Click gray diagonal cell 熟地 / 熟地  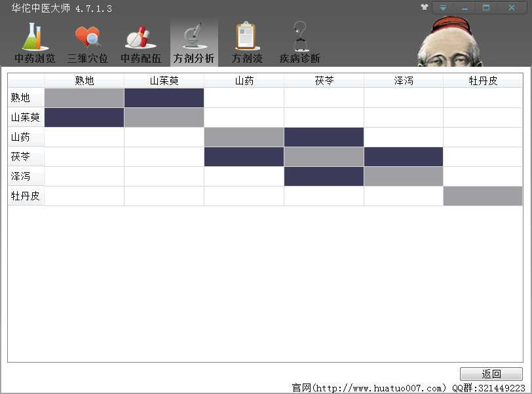[x=84, y=98]
